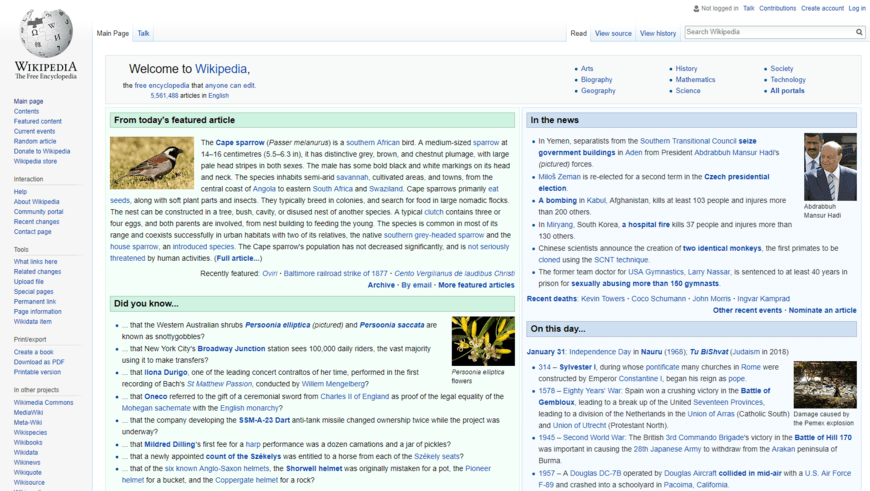
Task: Click the not-logged-in user icon
Action: [696, 8]
